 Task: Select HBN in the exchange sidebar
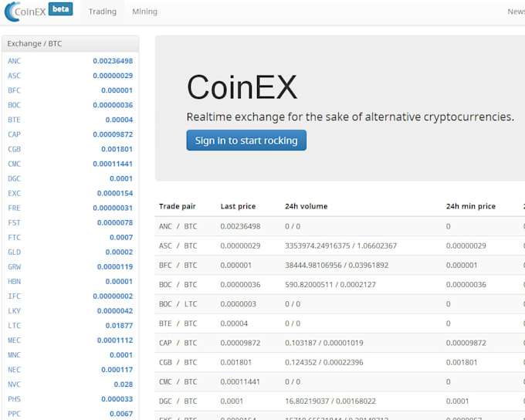15,282
